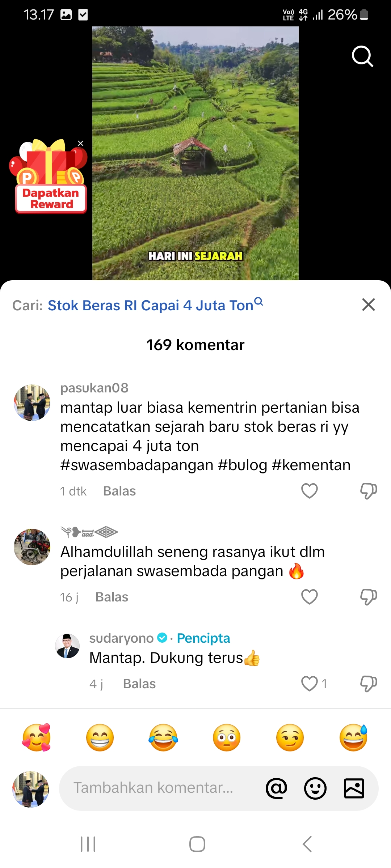Reply to pasukan08 via Balas
Screen dimensions: 391x868
119,491
